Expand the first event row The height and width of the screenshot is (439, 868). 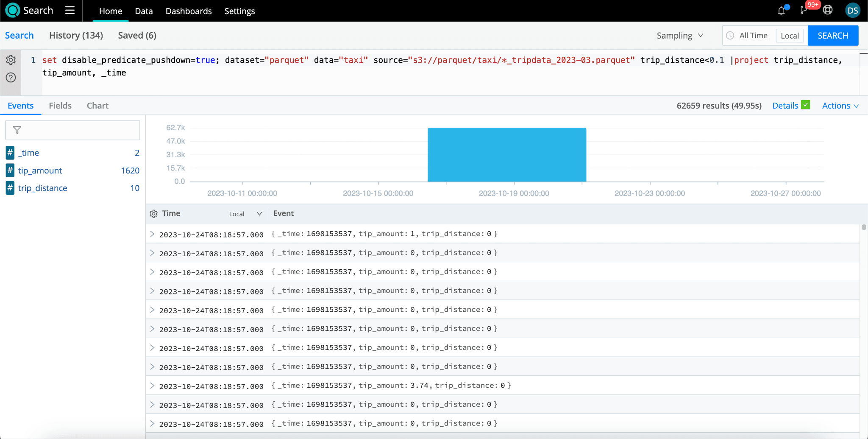152,234
